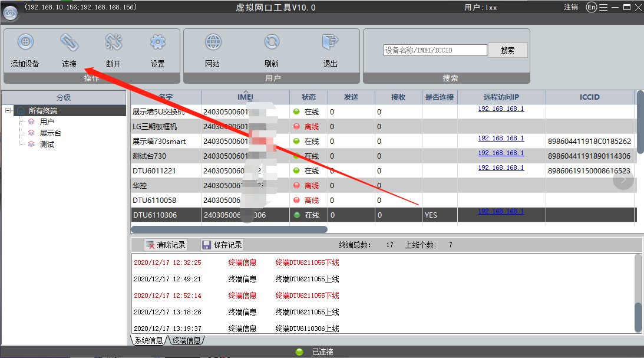Click the 搜索 search button
The width and height of the screenshot is (644, 358).
coord(508,50)
